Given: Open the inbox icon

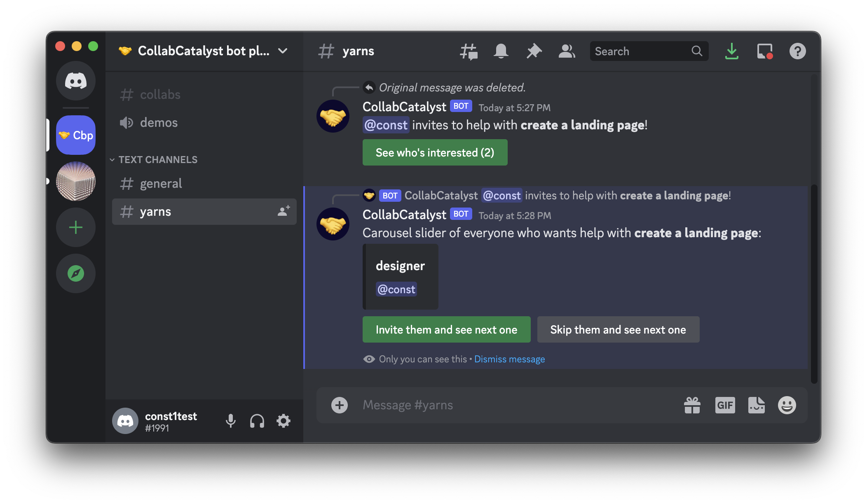Looking at the screenshot, I should 765,51.
